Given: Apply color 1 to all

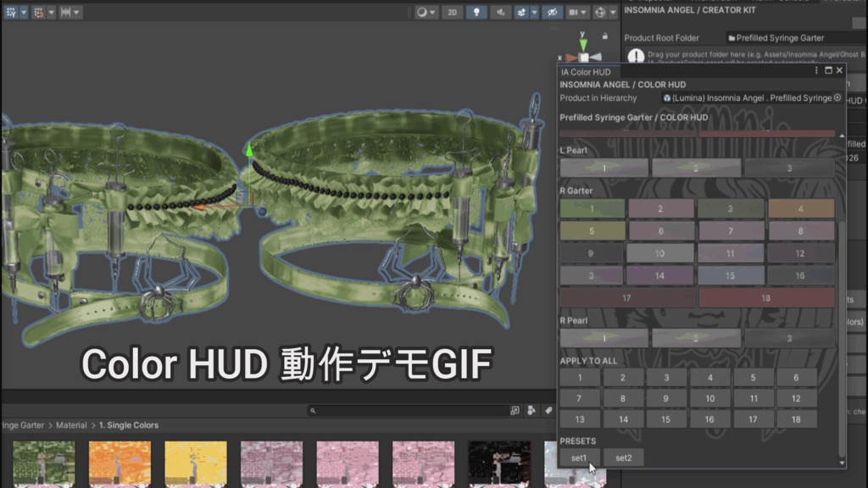Looking at the screenshot, I should click(580, 377).
